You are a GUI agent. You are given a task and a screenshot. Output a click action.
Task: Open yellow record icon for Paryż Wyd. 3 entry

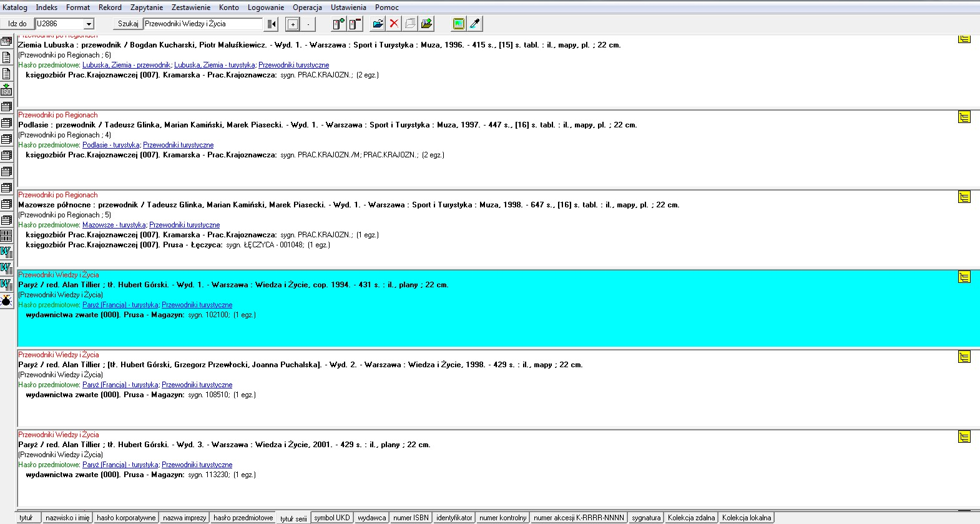964,437
